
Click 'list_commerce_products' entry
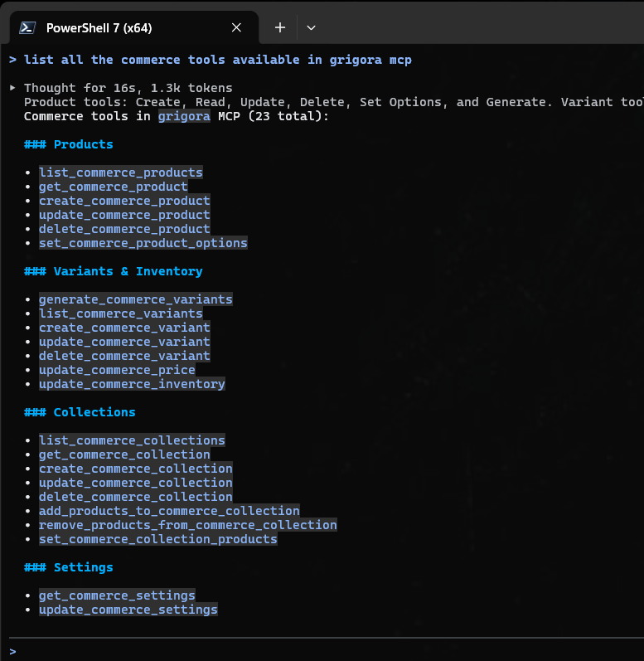pos(121,173)
